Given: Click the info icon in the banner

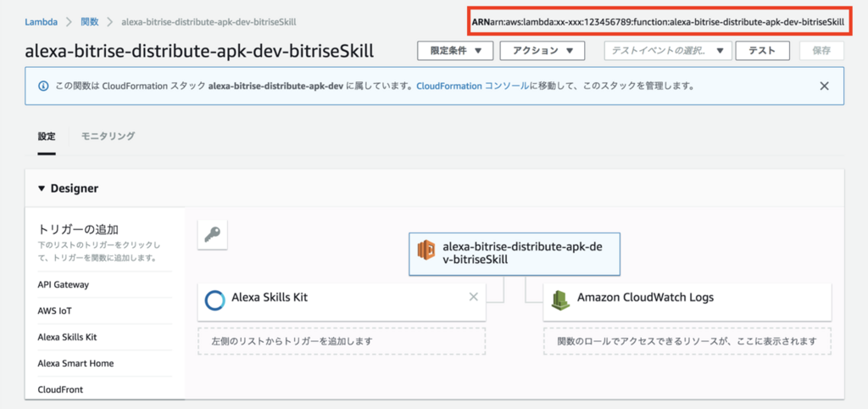Looking at the screenshot, I should [x=42, y=87].
